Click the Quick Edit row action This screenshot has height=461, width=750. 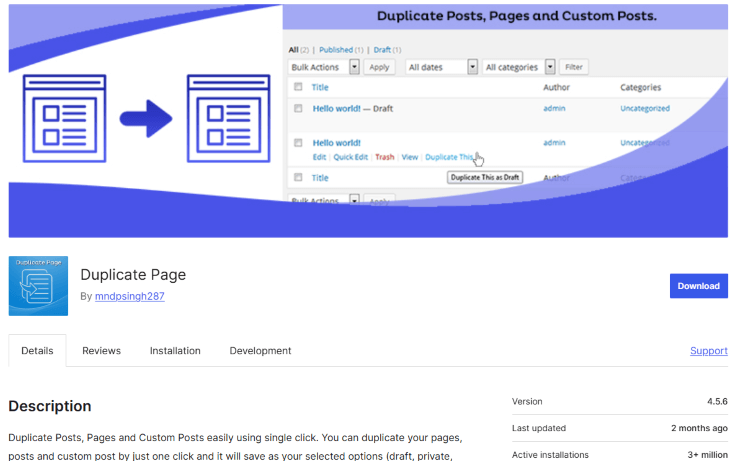tap(351, 157)
